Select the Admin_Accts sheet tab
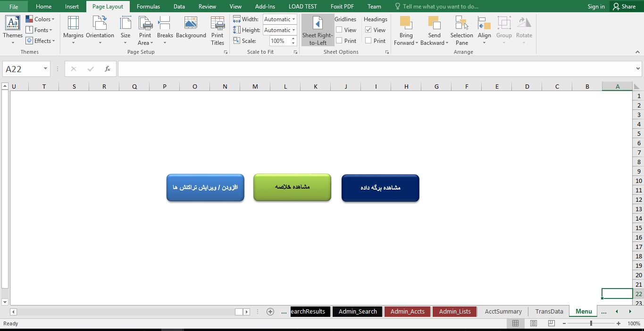The height and width of the screenshot is (331, 644). coord(408,311)
